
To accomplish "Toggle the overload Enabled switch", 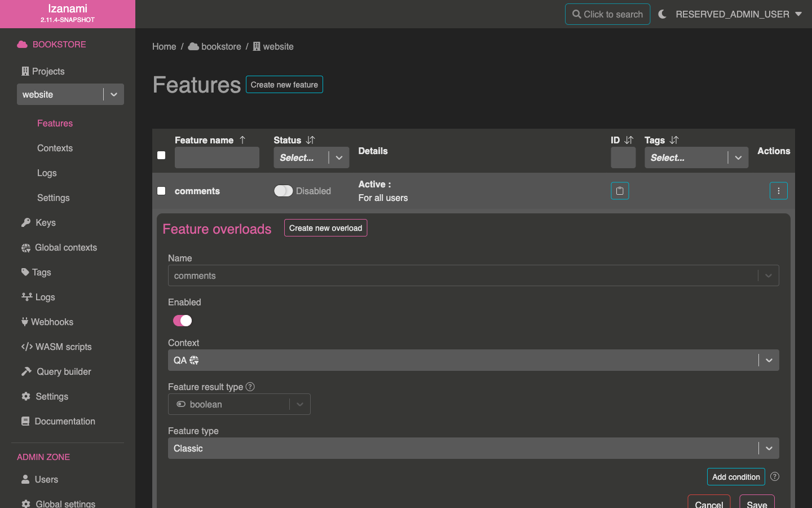I will tap(182, 321).
